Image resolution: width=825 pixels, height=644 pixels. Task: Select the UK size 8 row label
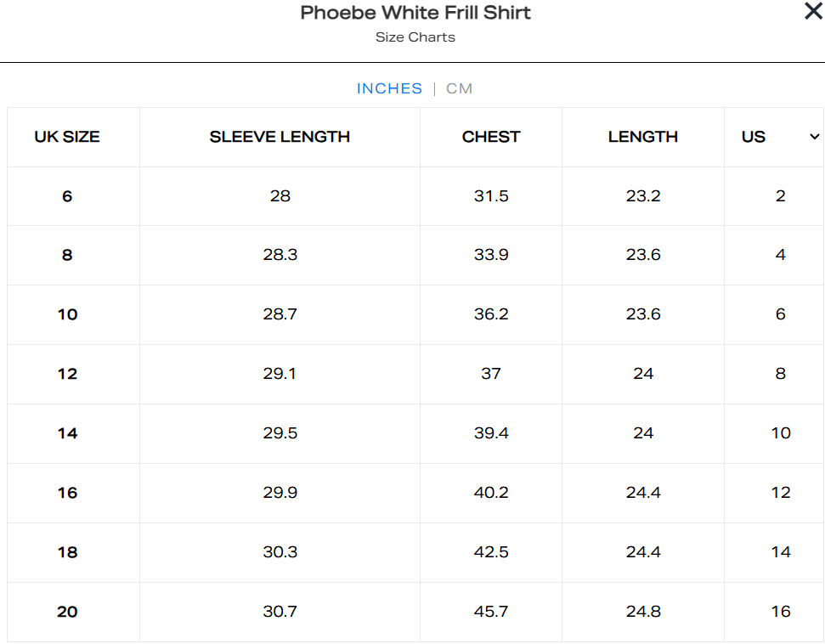click(x=67, y=255)
